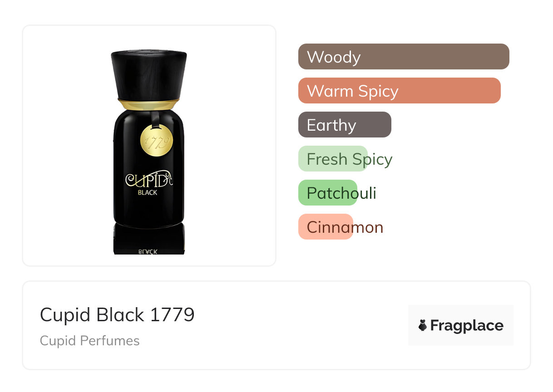Select the Warm Spicy accord bar
The height and width of the screenshot is (392, 553).
(399, 91)
